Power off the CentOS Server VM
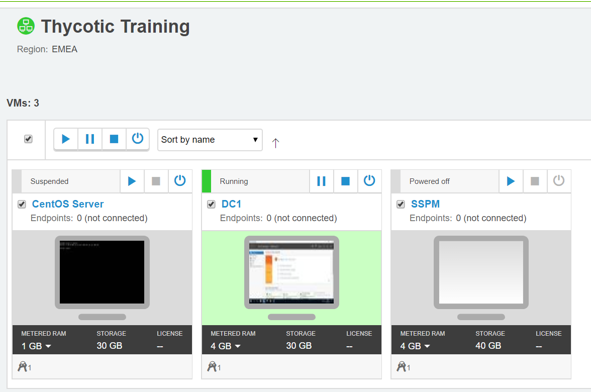 point(180,181)
